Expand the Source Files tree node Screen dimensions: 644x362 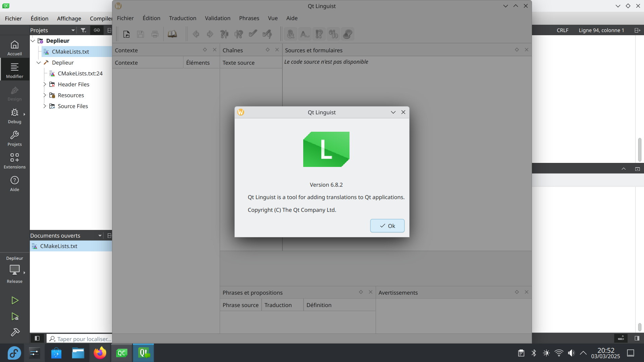(x=45, y=106)
